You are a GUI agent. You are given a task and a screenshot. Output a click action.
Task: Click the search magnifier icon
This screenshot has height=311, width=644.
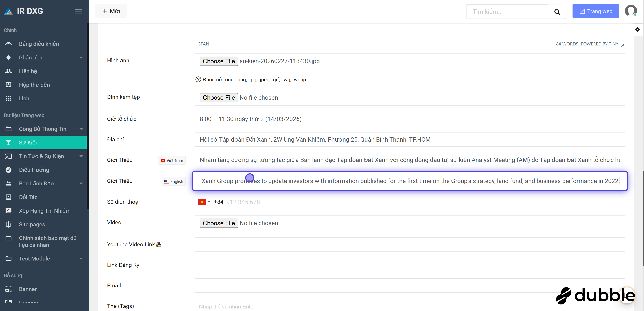point(557,12)
